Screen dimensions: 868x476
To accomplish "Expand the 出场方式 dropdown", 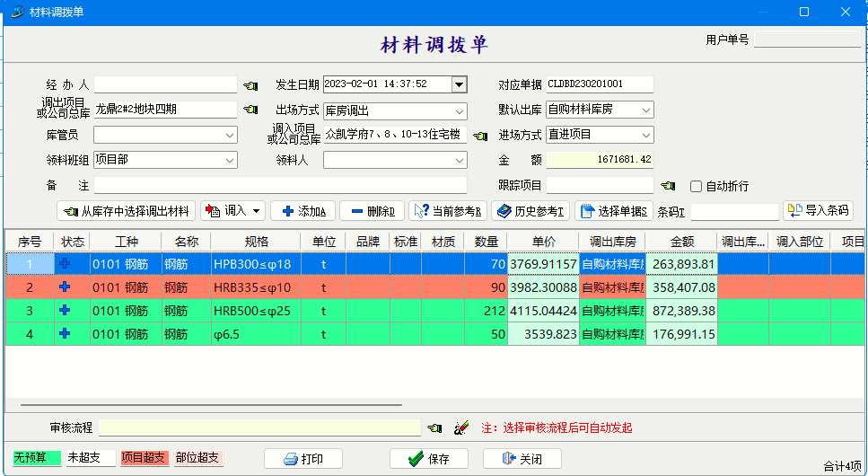I will coord(459,110).
